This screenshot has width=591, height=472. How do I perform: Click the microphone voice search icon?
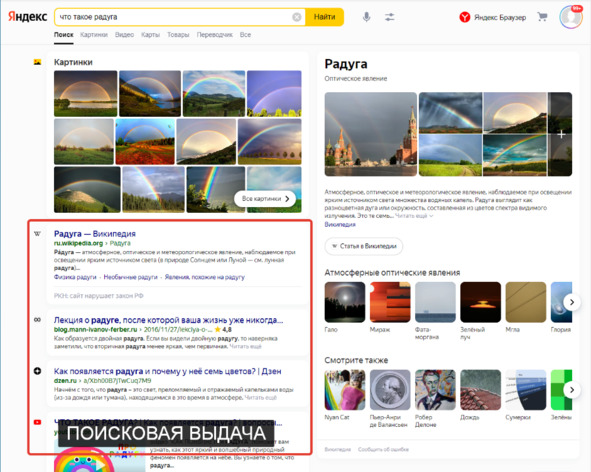[x=366, y=17]
